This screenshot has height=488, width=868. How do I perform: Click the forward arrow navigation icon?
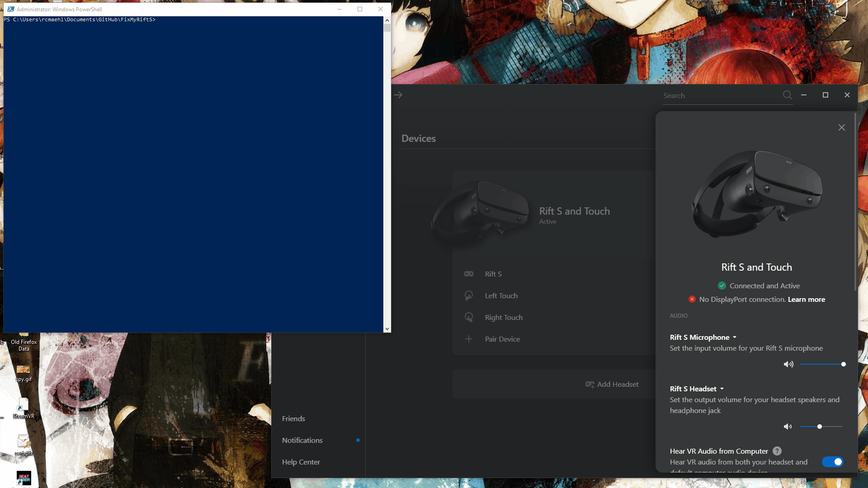(x=398, y=95)
